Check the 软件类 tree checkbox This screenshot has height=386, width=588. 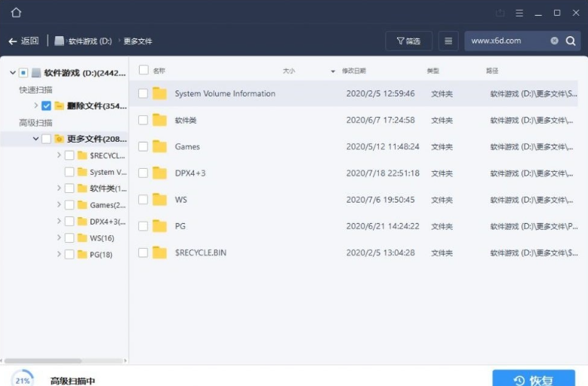(x=69, y=188)
